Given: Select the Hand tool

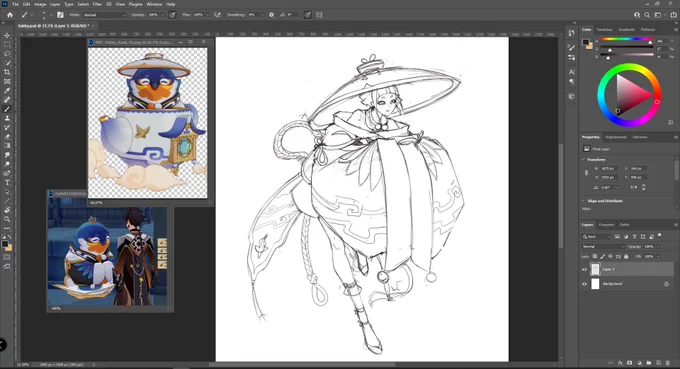Looking at the screenshot, I should [x=7, y=210].
